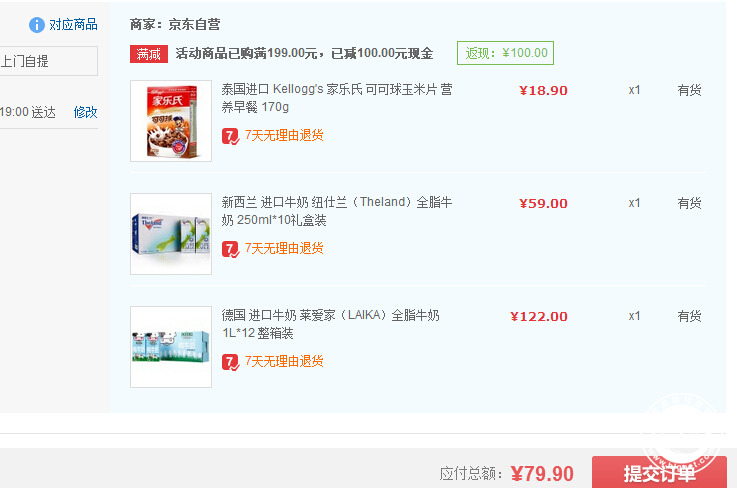
Task: Click 修改 to change delivery time
Action: click(x=85, y=112)
